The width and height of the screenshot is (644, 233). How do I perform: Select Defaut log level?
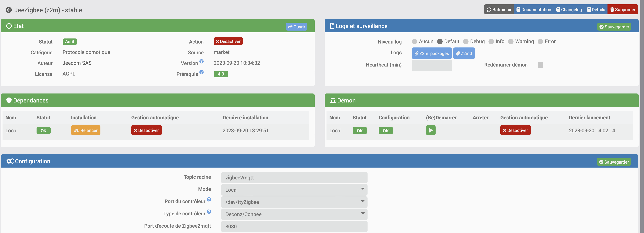[x=440, y=42]
